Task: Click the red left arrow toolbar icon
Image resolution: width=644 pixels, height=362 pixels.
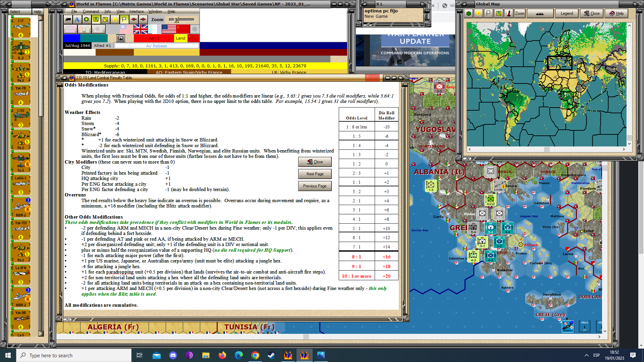Action: [133, 19]
